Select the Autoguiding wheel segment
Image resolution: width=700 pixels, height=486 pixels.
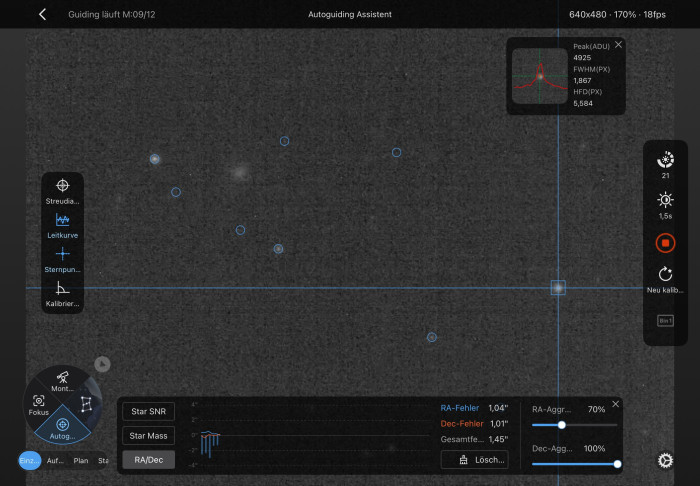62,428
